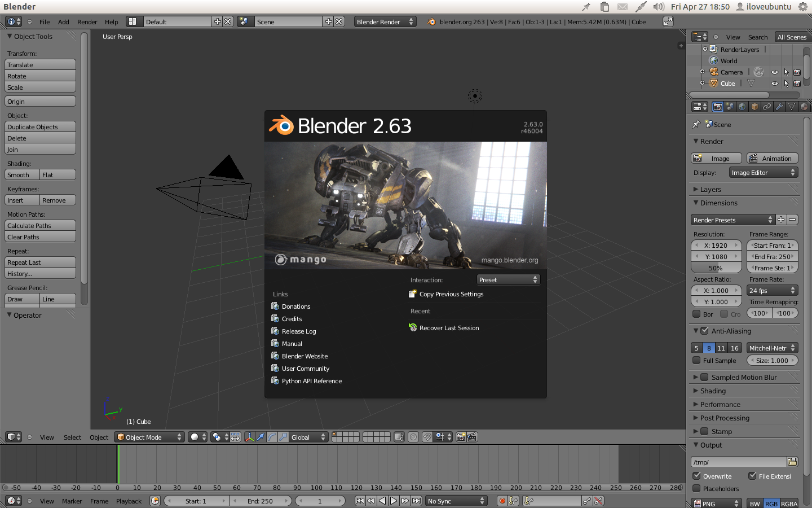Select the rotate manipulator arc icon
812x508 pixels.
272,437
